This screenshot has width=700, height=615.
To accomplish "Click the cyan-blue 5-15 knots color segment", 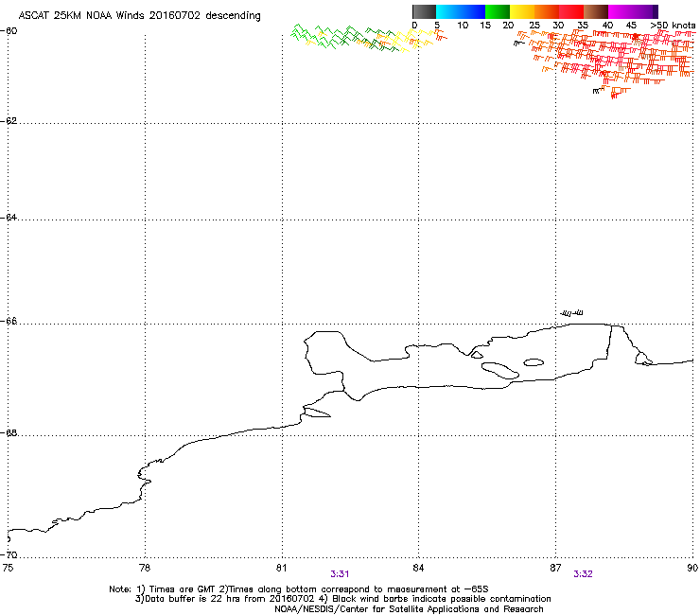I will point(461,11).
